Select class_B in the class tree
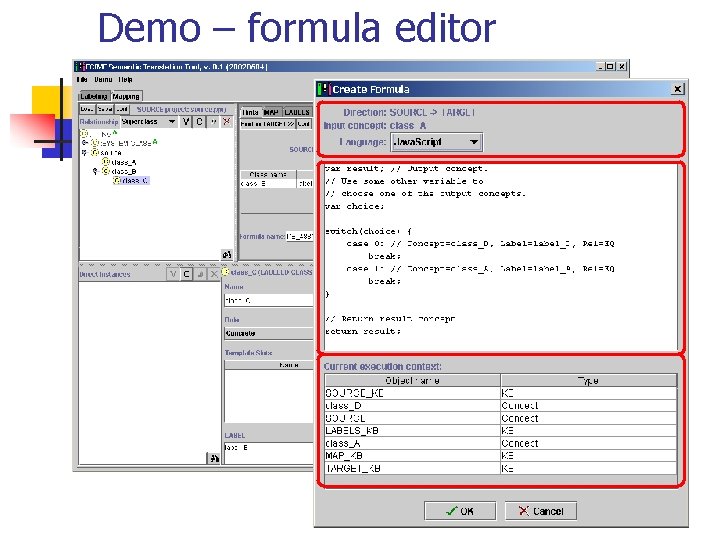The width and height of the screenshot is (720, 540). point(124,171)
